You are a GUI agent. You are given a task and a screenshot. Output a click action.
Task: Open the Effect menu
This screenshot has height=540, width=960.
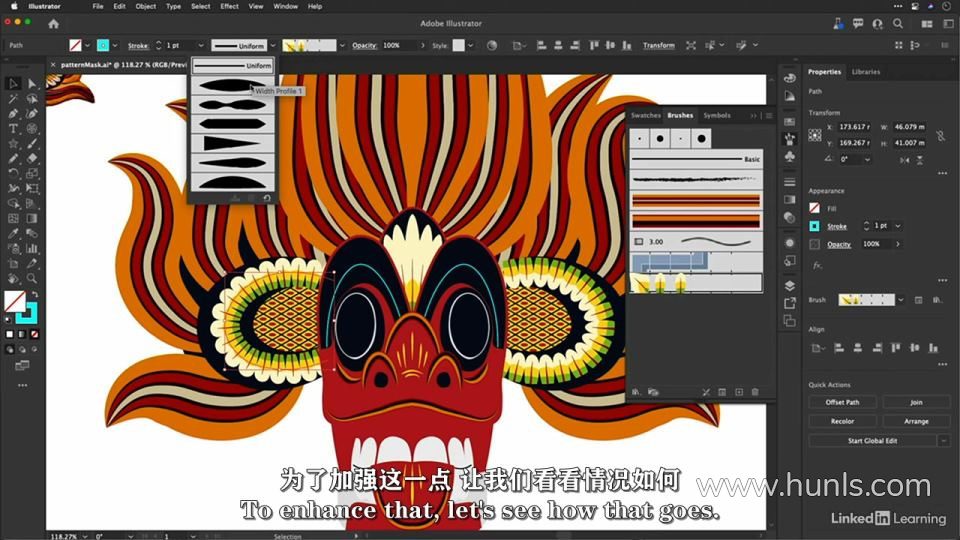coord(230,6)
